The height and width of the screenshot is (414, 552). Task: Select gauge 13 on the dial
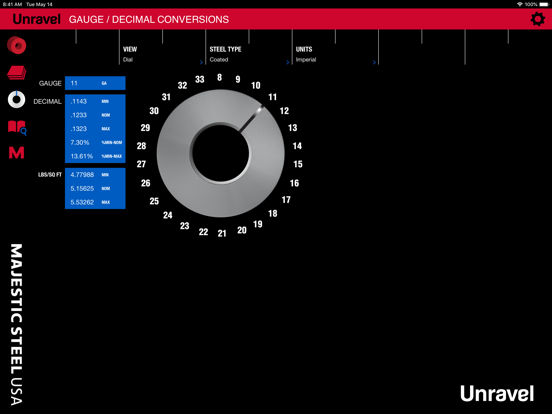(x=293, y=128)
